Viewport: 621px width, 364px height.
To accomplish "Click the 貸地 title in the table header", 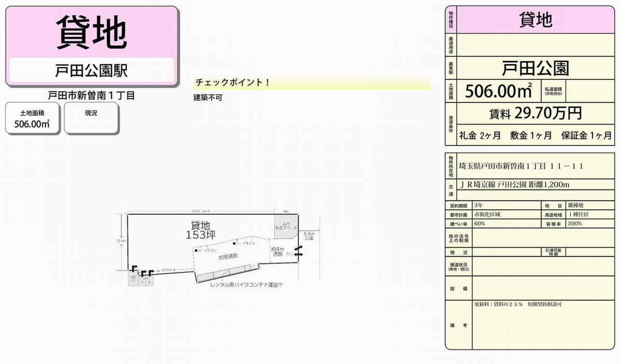I will pos(535,20).
